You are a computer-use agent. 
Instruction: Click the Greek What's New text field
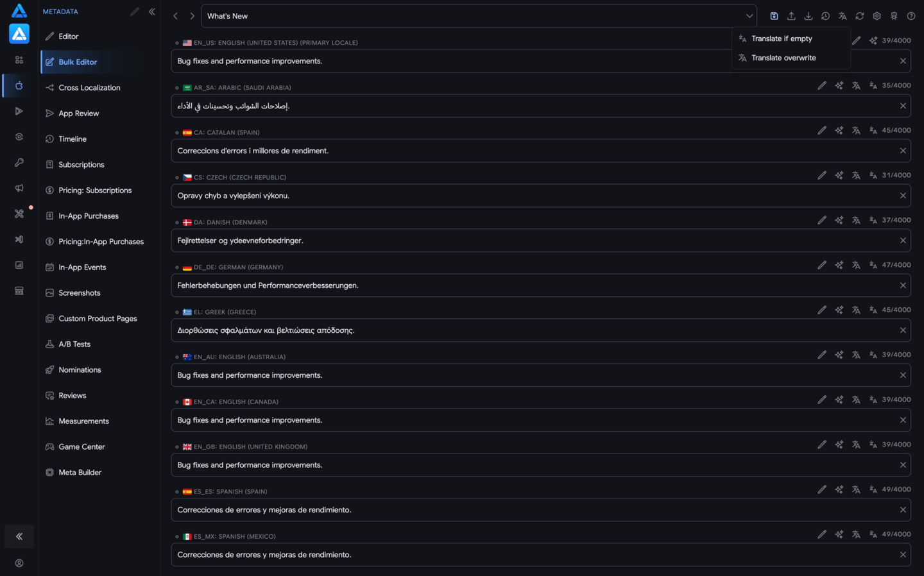point(541,330)
